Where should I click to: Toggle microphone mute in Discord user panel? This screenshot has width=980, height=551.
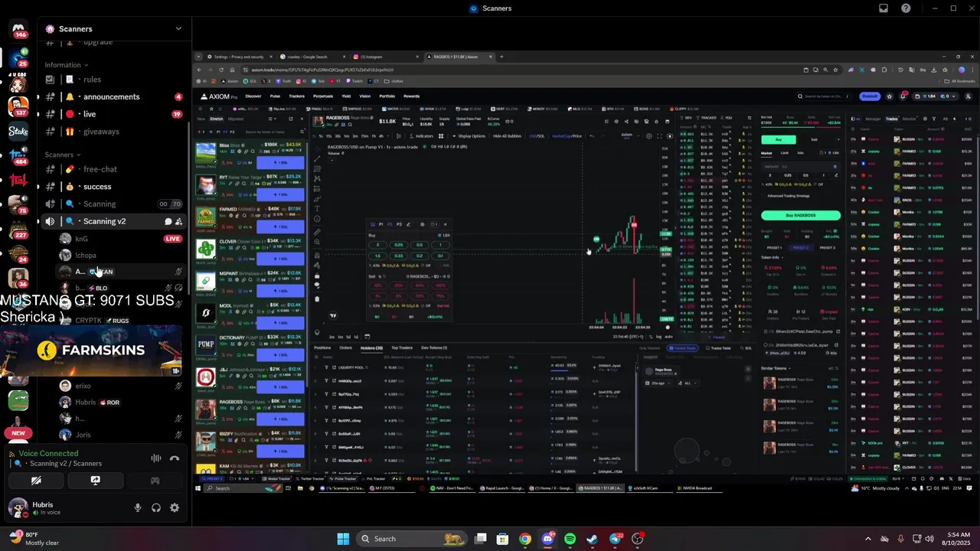[x=138, y=507]
